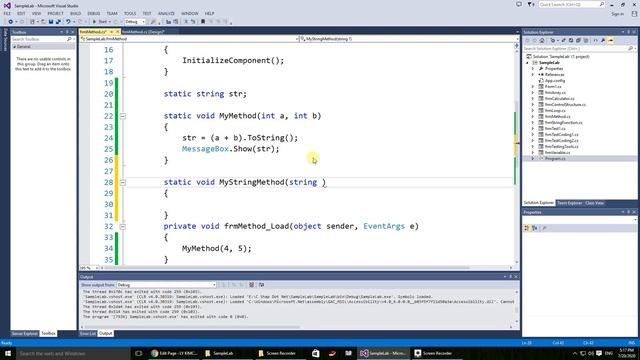Expand the References node

(533, 75)
